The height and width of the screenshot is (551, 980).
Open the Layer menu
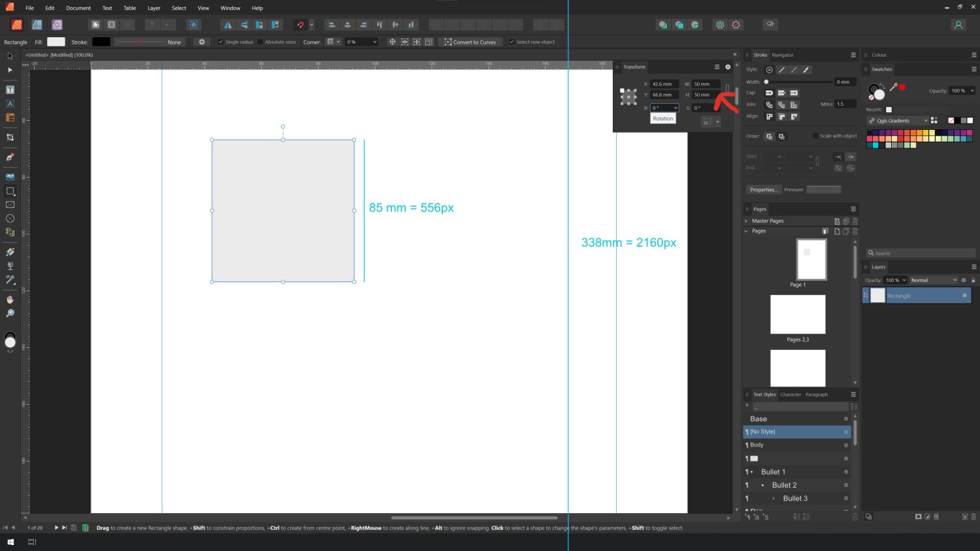tap(154, 8)
